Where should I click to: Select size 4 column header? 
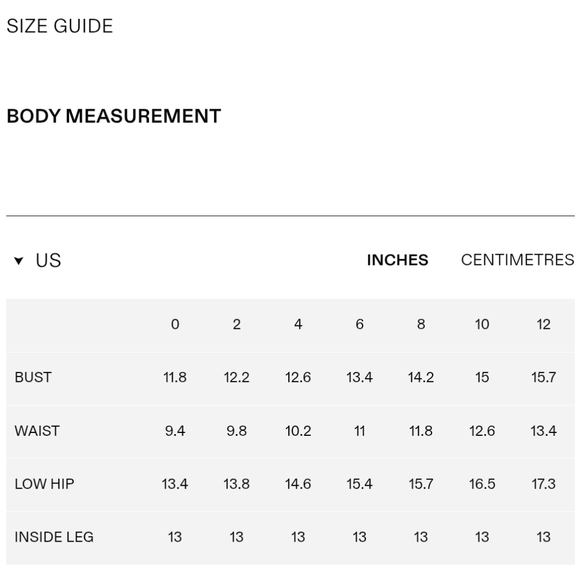pyautogui.click(x=298, y=324)
